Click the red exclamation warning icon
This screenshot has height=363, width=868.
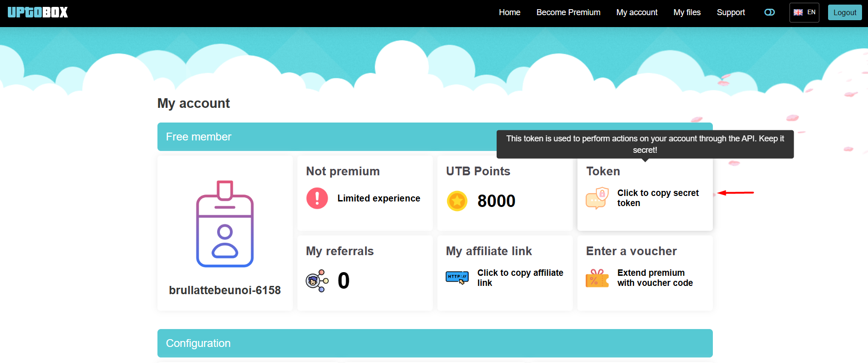click(x=317, y=198)
